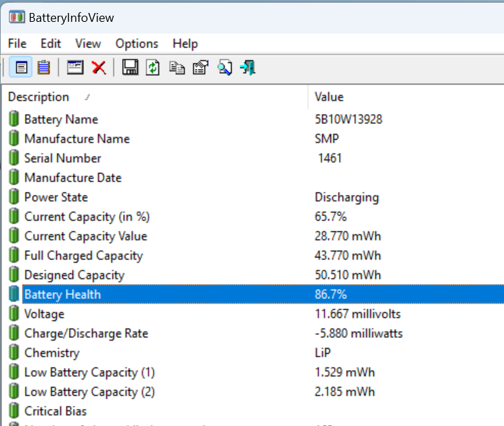
Task: Click battery icon beside Voltage
Action: [14, 313]
